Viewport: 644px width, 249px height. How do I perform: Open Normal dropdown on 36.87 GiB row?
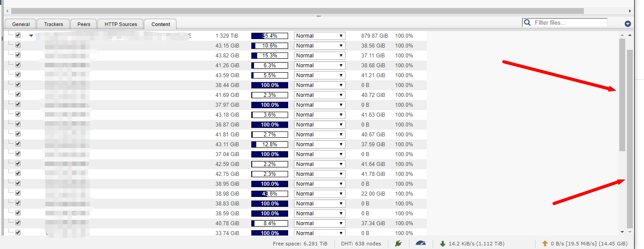point(320,125)
